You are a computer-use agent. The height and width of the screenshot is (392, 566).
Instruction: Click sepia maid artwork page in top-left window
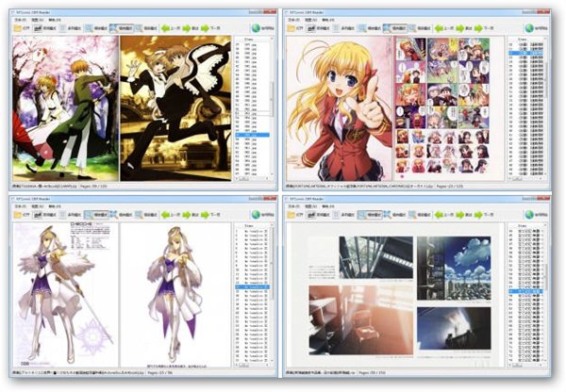[x=175, y=108]
